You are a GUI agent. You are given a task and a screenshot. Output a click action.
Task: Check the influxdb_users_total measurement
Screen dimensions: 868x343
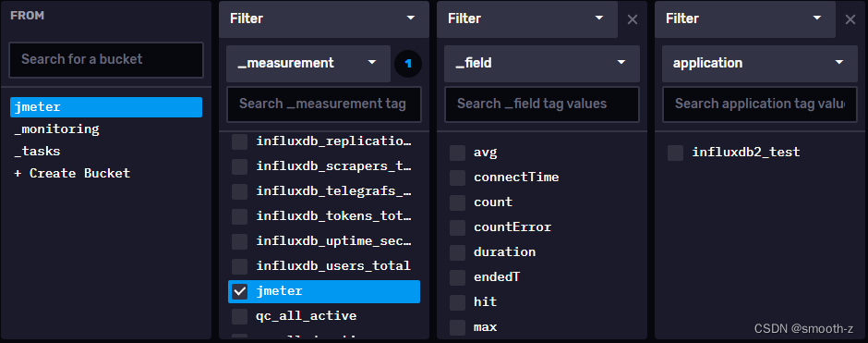pyautogui.click(x=240, y=266)
